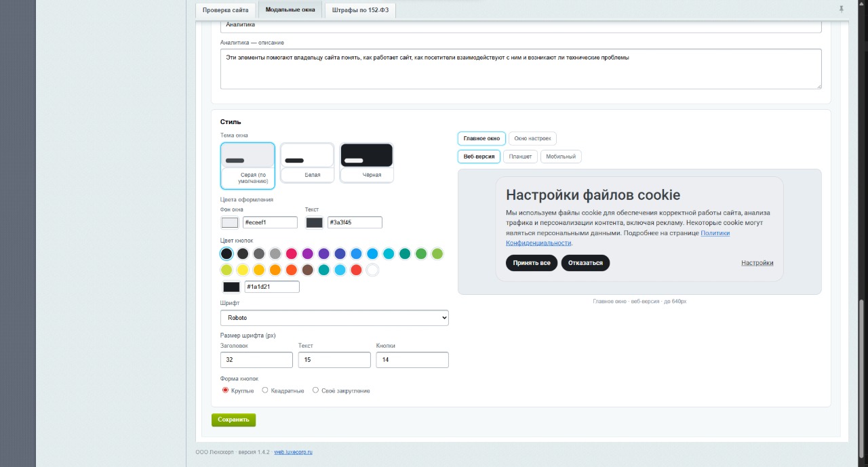
Task: Open the Модальные окна tab
Action: (290, 10)
